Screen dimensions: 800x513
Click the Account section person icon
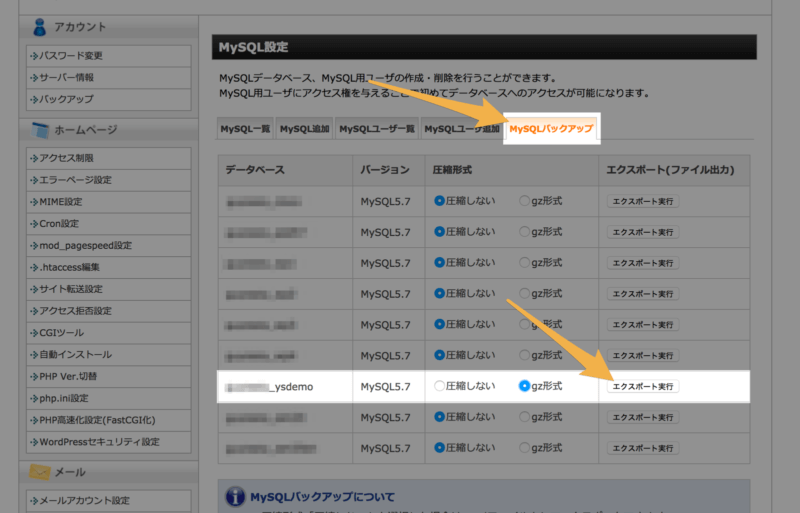coord(41,27)
